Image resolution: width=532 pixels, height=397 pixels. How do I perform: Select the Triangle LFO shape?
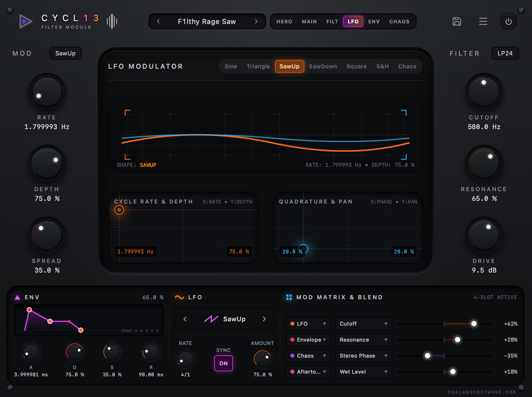[258, 66]
